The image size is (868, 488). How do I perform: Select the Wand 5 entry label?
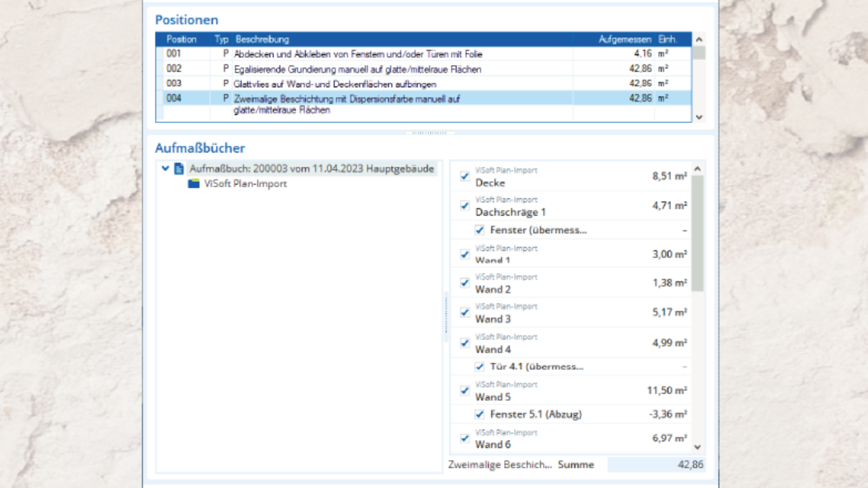[x=493, y=397]
